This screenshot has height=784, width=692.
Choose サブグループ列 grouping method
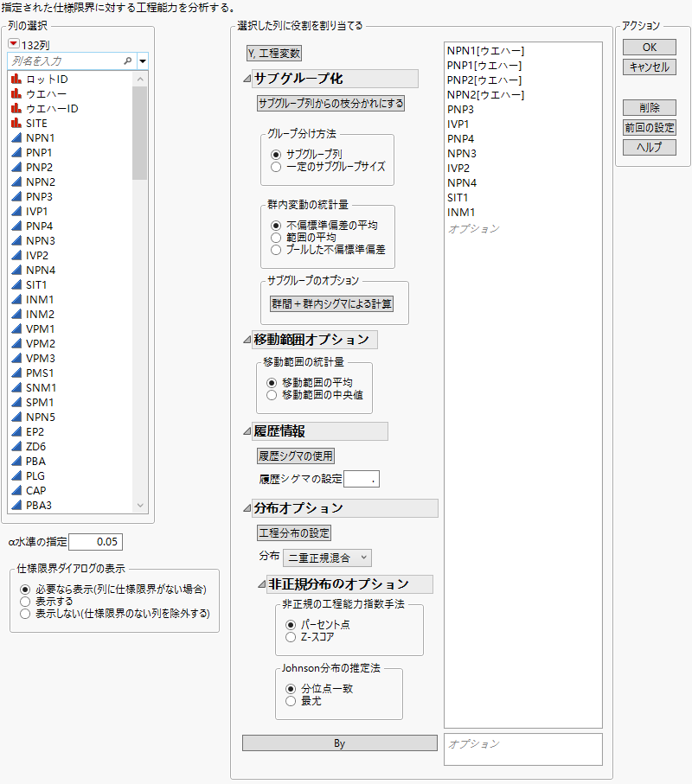coord(276,155)
